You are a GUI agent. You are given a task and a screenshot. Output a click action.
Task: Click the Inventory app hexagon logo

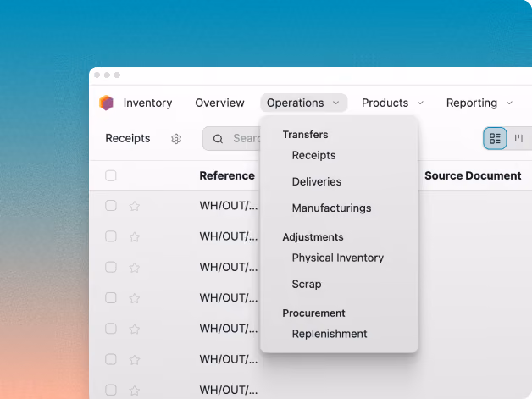[106, 103]
